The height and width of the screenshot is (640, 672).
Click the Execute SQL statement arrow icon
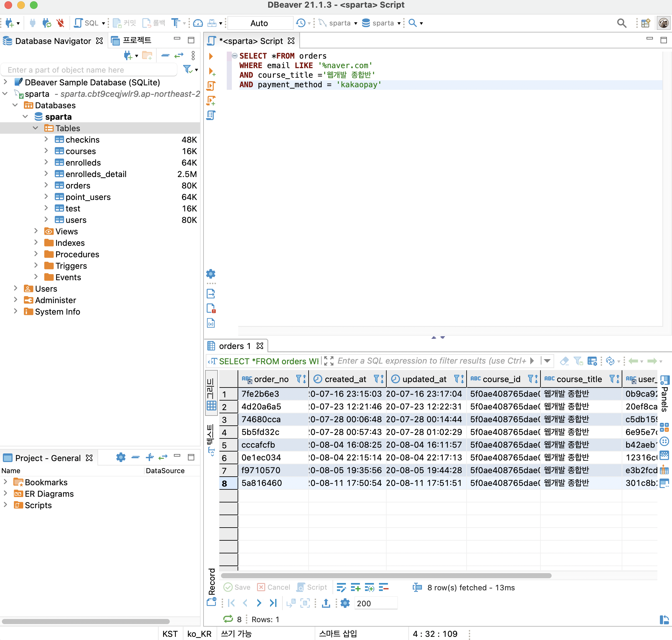(x=211, y=56)
